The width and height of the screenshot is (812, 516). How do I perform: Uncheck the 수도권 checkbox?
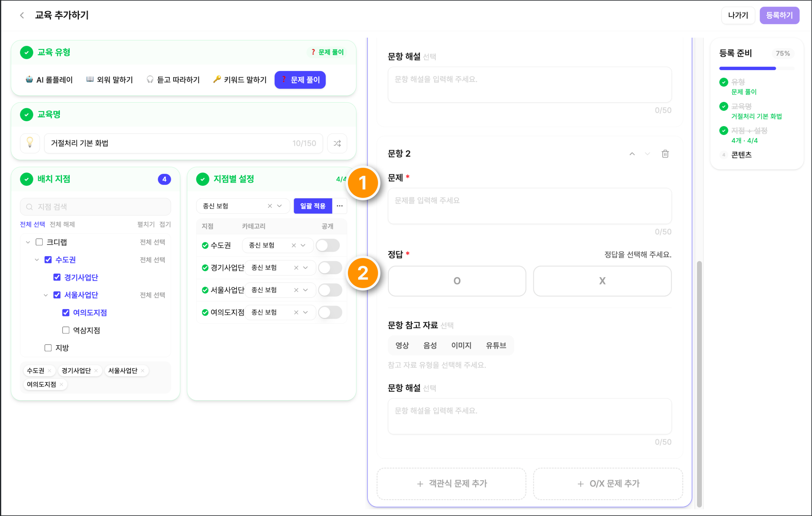48,260
